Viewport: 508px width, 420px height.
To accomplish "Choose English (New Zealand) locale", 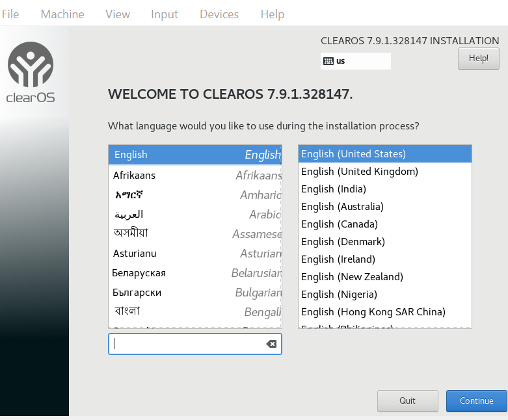I will click(x=385, y=277).
